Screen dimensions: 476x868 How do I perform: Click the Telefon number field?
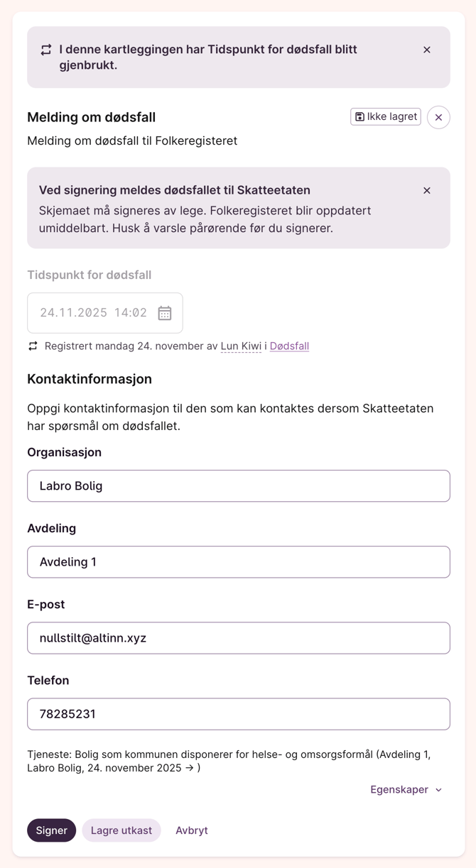pos(239,714)
